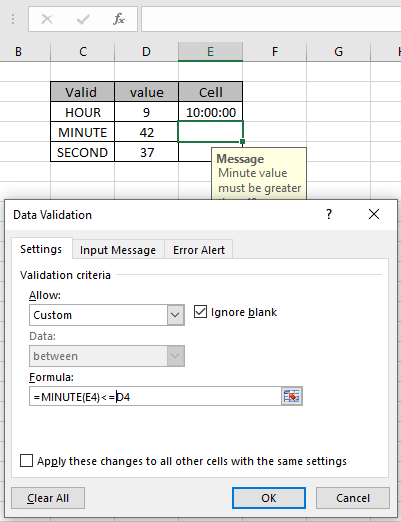This screenshot has width=401, height=522.
Task: Click the Insert Function fx icon
Action: click(x=119, y=19)
